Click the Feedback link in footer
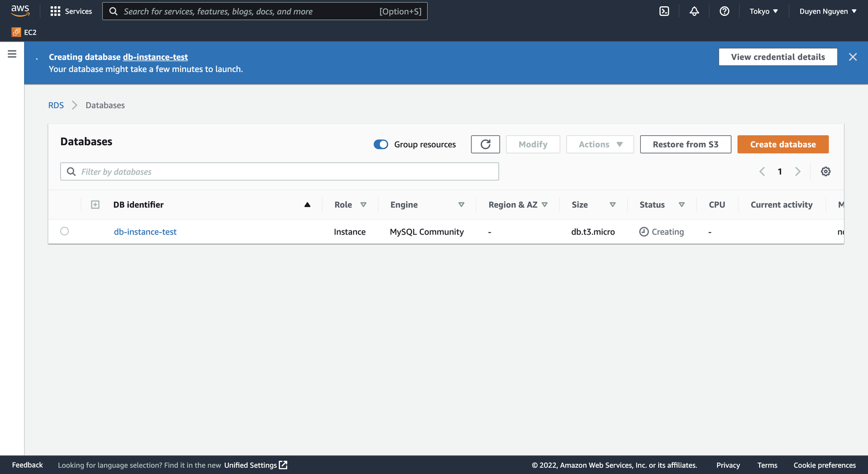The height and width of the screenshot is (474, 868). (x=27, y=465)
